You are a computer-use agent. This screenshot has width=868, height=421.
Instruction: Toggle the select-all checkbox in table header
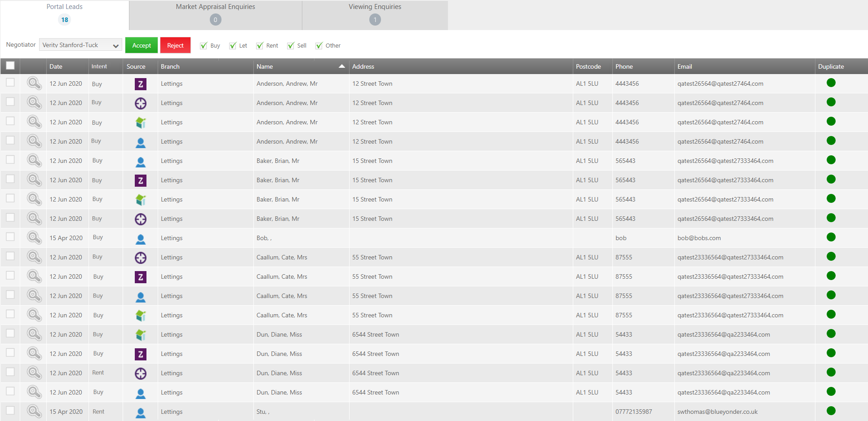[x=10, y=66]
